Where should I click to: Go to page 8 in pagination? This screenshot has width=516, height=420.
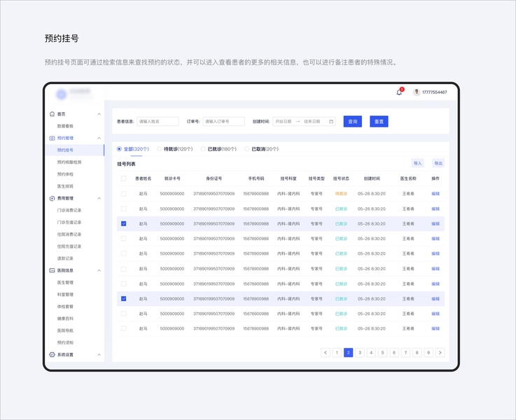point(417,353)
